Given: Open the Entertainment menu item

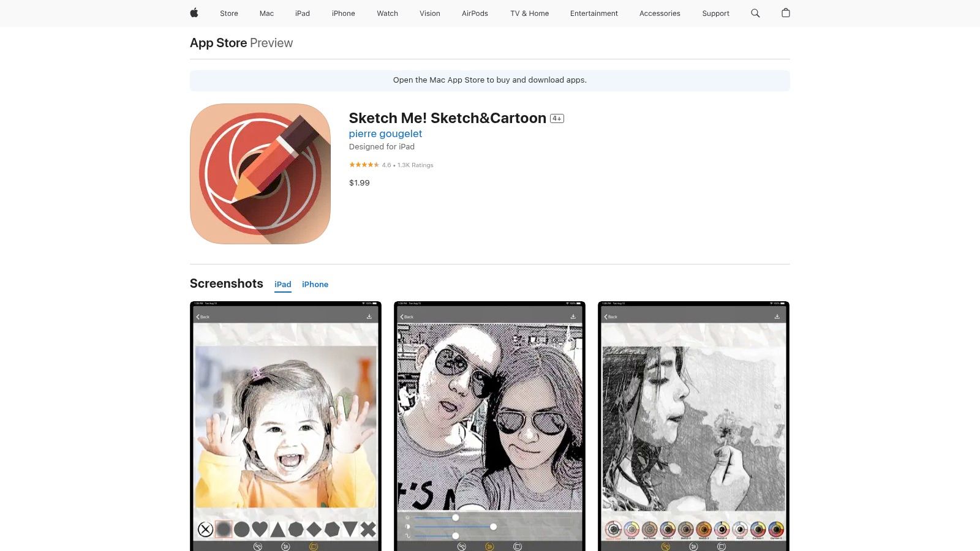Looking at the screenshot, I should click(594, 13).
